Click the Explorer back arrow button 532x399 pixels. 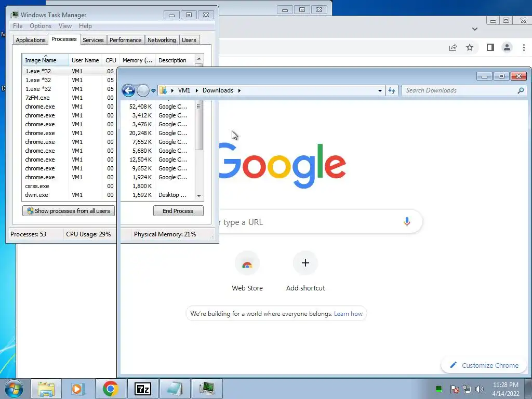pyautogui.click(x=128, y=90)
